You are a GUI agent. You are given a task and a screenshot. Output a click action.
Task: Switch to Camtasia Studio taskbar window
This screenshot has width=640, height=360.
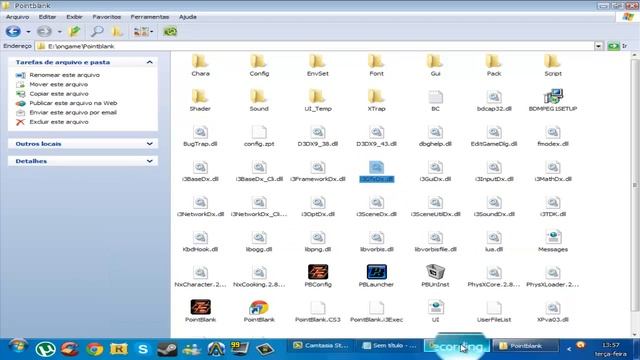pyautogui.click(x=321, y=346)
